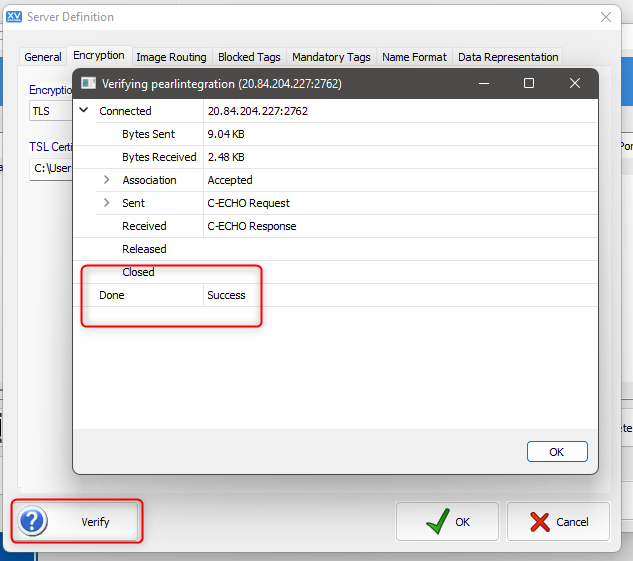Maximize the Verifying pearlintegration dialog

click(528, 83)
